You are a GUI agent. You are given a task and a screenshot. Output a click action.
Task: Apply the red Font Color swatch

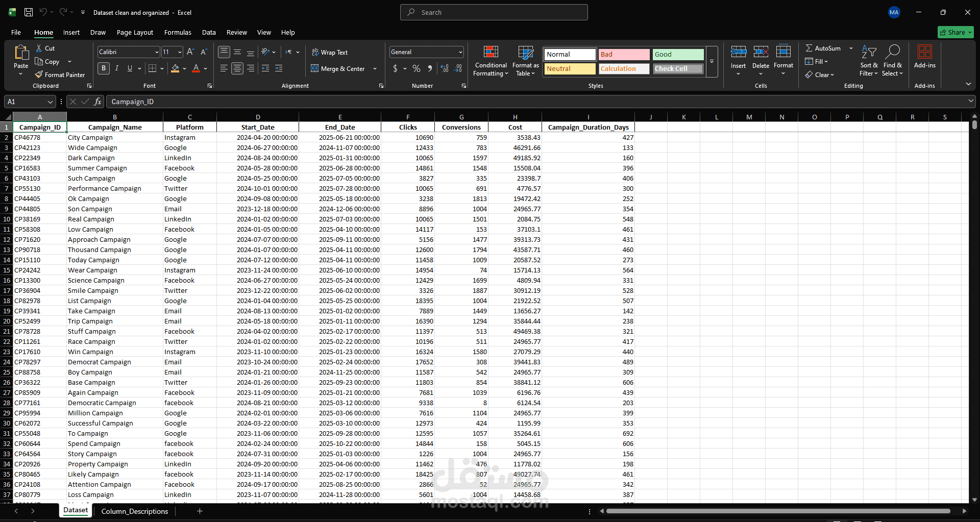pyautogui.click(x=196, y=68)
